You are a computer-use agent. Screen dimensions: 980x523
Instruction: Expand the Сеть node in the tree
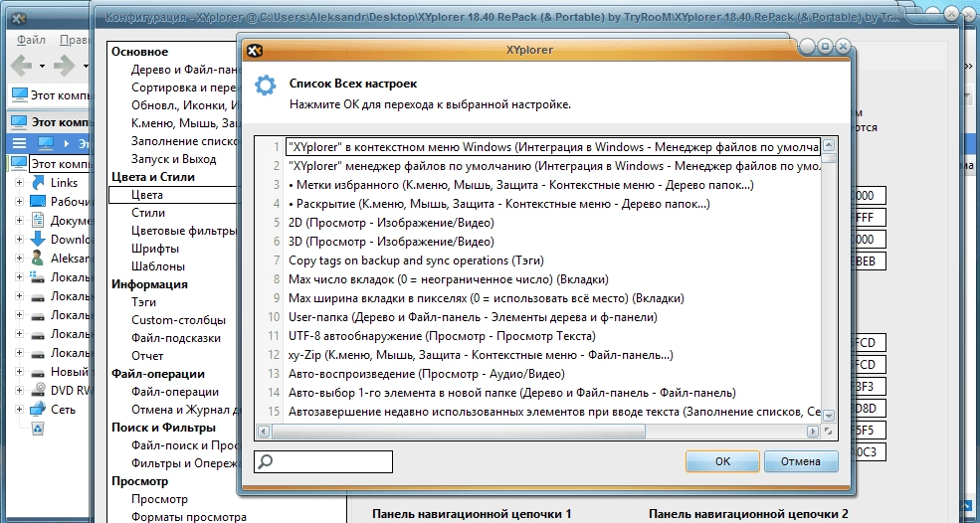pos(19,410)
